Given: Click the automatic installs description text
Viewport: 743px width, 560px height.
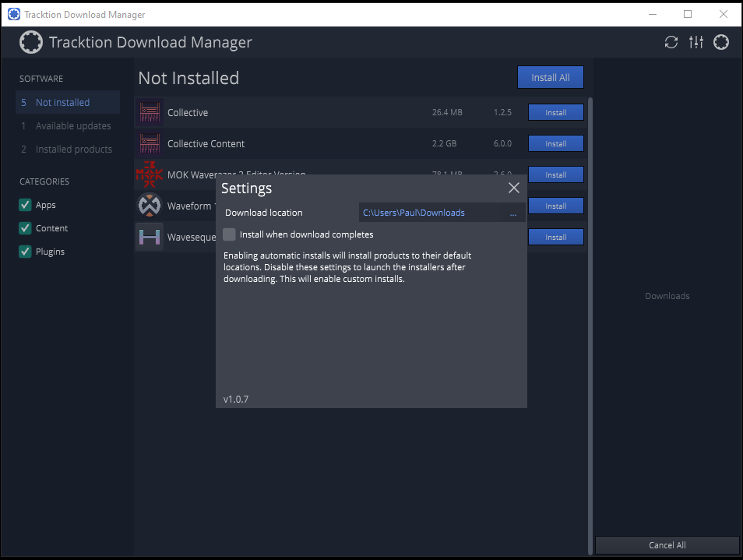Looking at the screenshot, I should point(347,267).
